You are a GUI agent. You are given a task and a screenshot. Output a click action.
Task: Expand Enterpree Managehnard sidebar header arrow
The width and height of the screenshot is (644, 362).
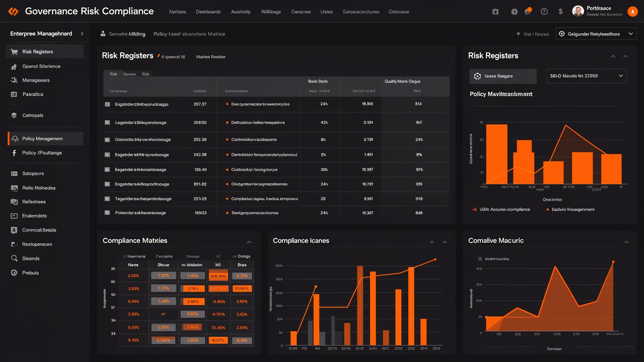tap(82, 34)
